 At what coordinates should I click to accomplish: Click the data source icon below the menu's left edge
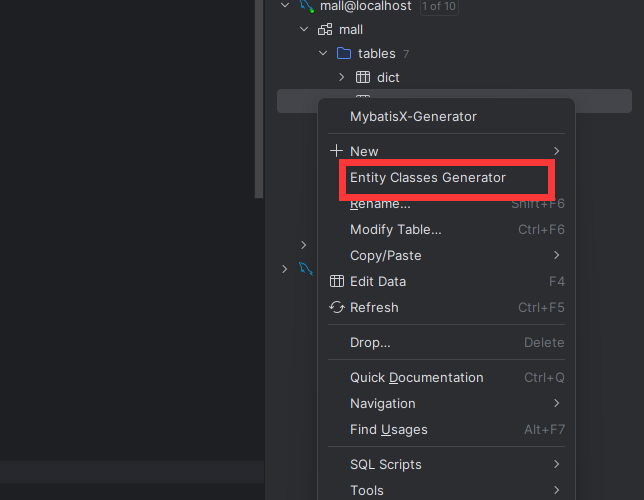click(x=306, y=269)
